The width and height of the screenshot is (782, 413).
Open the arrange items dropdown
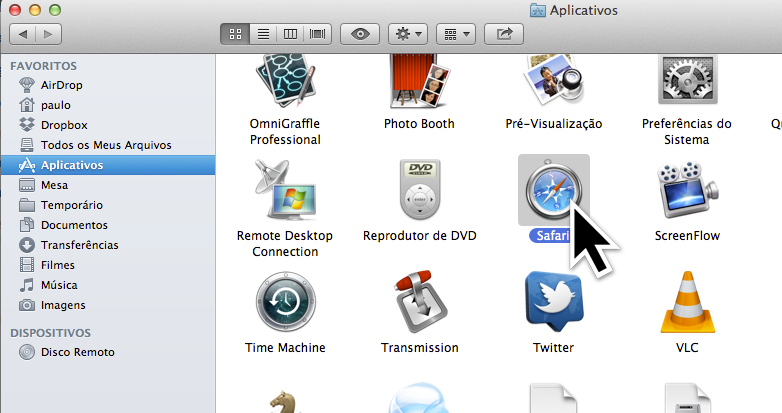coord(456,34)
